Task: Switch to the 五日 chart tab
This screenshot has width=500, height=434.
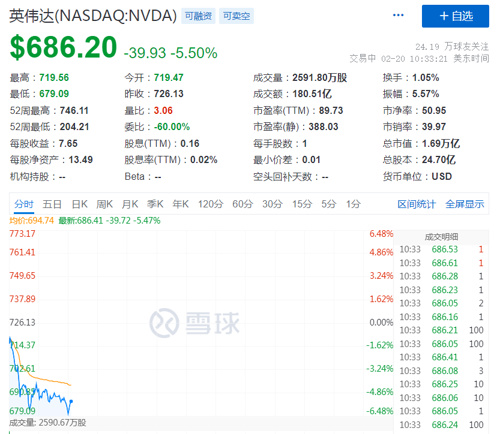Action: [x=52, y=204]
